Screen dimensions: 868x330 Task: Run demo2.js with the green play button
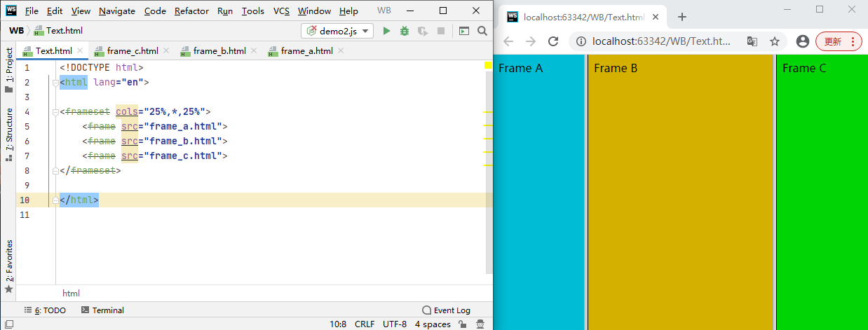click(x=386, y=31)
